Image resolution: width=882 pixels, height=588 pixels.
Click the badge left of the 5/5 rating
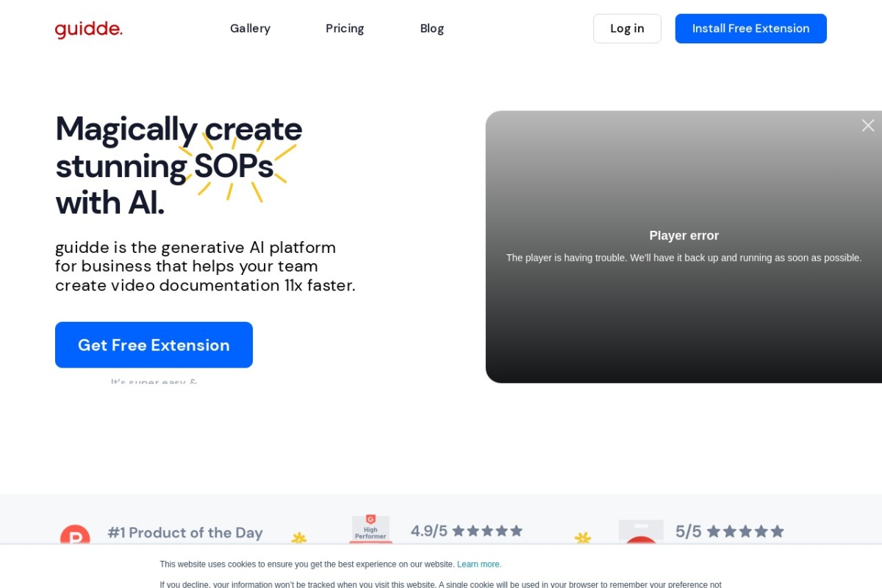[641, 532]
